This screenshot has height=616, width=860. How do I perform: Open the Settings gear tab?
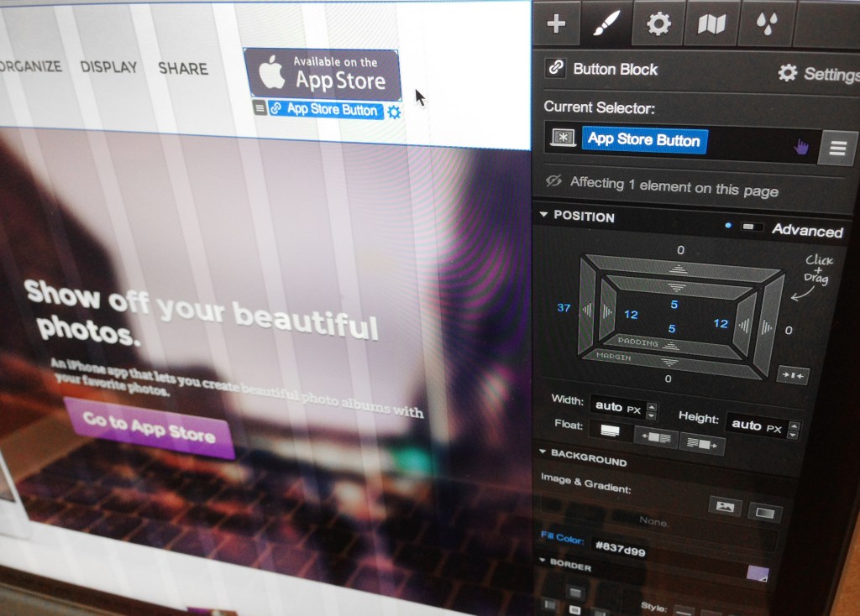(x=658, y=23)
